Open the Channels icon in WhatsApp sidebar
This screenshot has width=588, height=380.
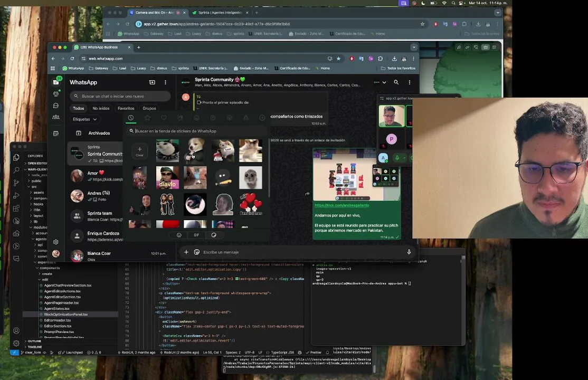click(56, 106)
